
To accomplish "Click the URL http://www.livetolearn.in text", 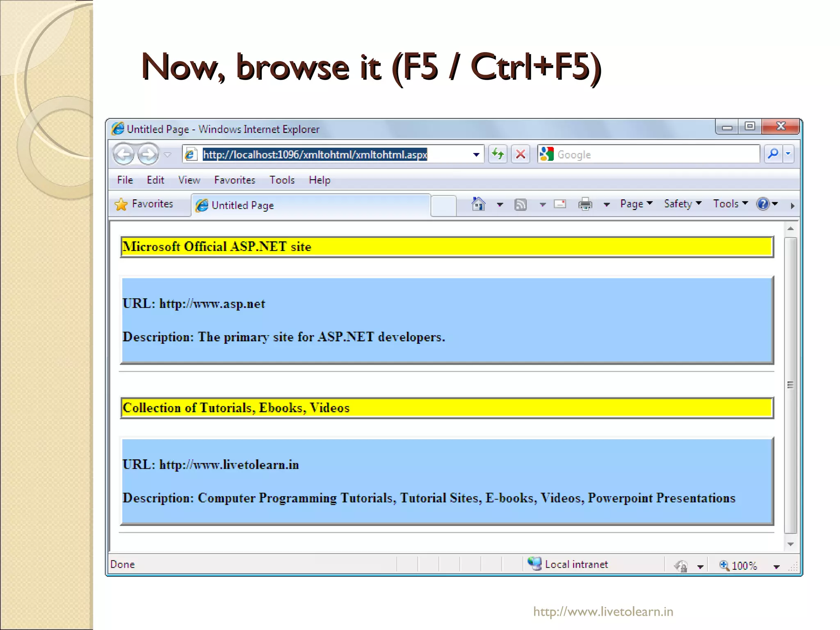I will coord(211,465).
